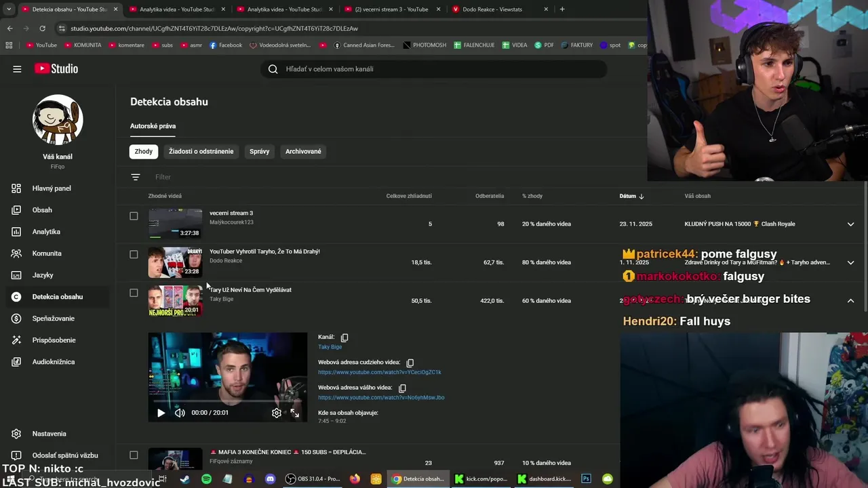Image resolution: width=868 pixels, height=488 pixels.
Task: Open the YouTube Studio hamburger menu
Action: pos(17,68)
